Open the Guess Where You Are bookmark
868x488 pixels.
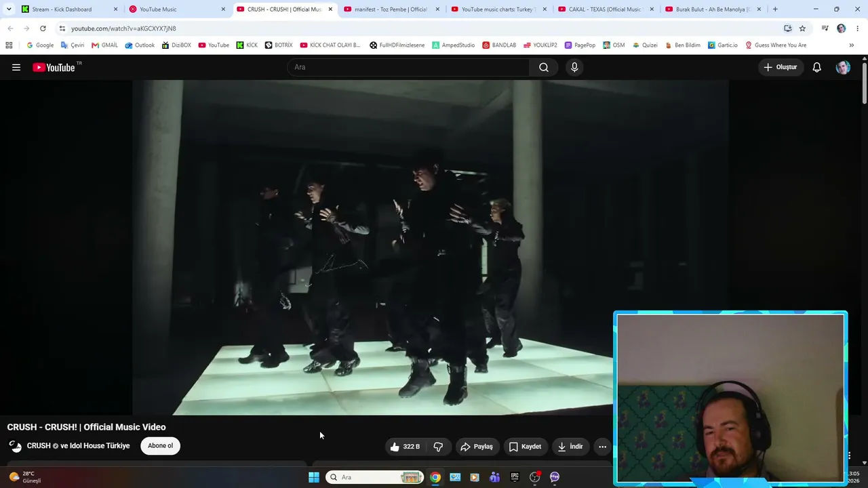coord(776,45)
